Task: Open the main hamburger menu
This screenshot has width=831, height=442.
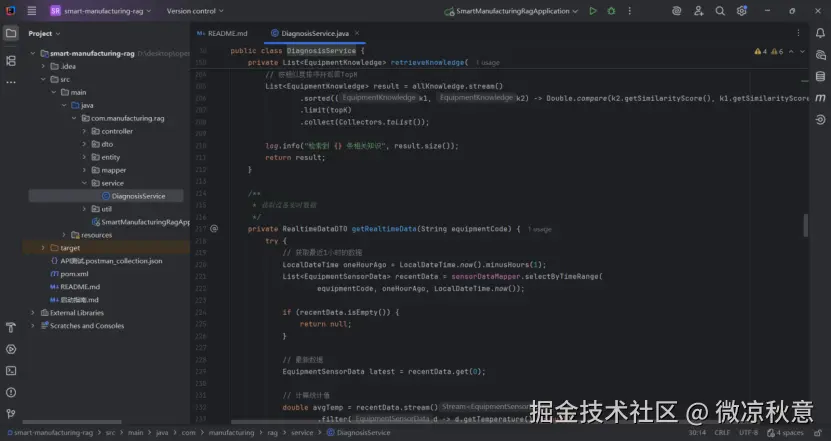Action: (32, 11)
